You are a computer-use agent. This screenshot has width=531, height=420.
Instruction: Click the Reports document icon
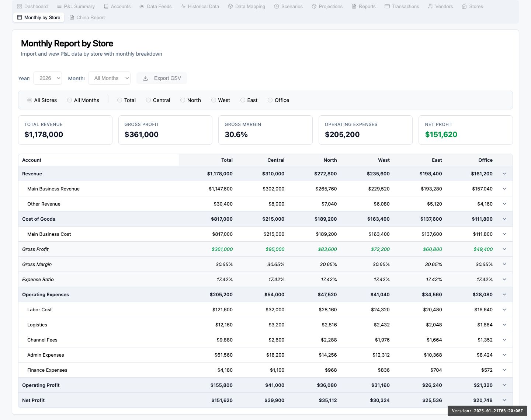[354, 6]
